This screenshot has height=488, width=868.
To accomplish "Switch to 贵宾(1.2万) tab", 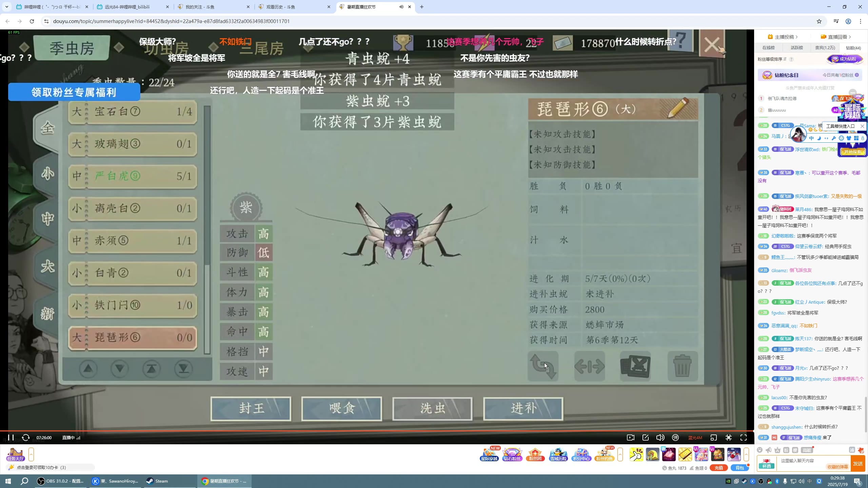I will 825,48.
